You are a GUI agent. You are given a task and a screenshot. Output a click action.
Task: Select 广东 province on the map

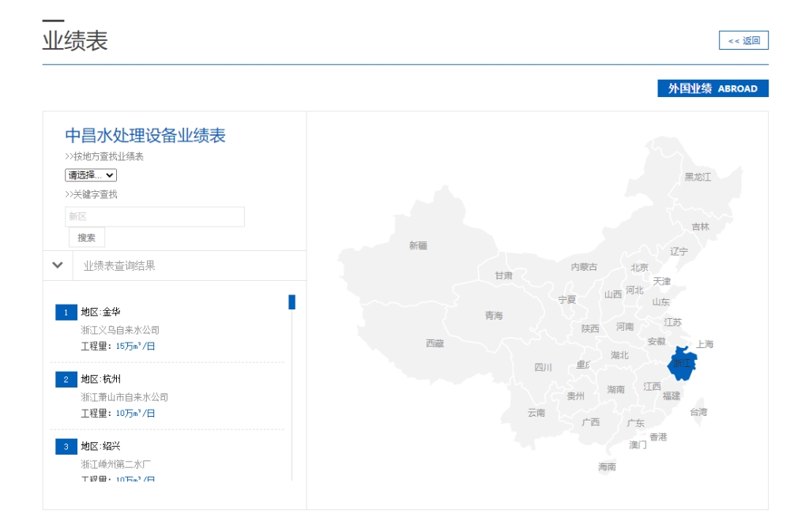tap(636, 423)
